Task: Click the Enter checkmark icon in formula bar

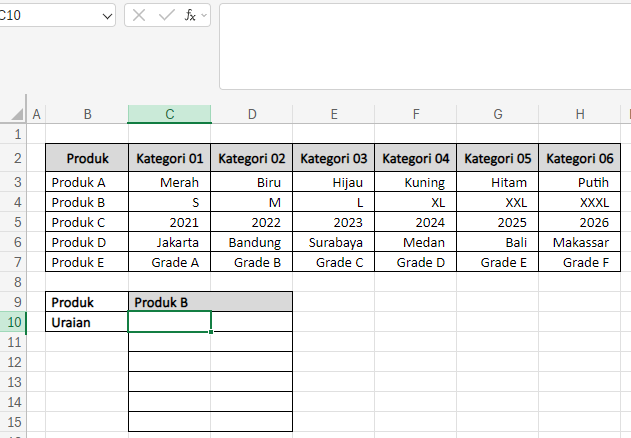Action: click(165, 16)
